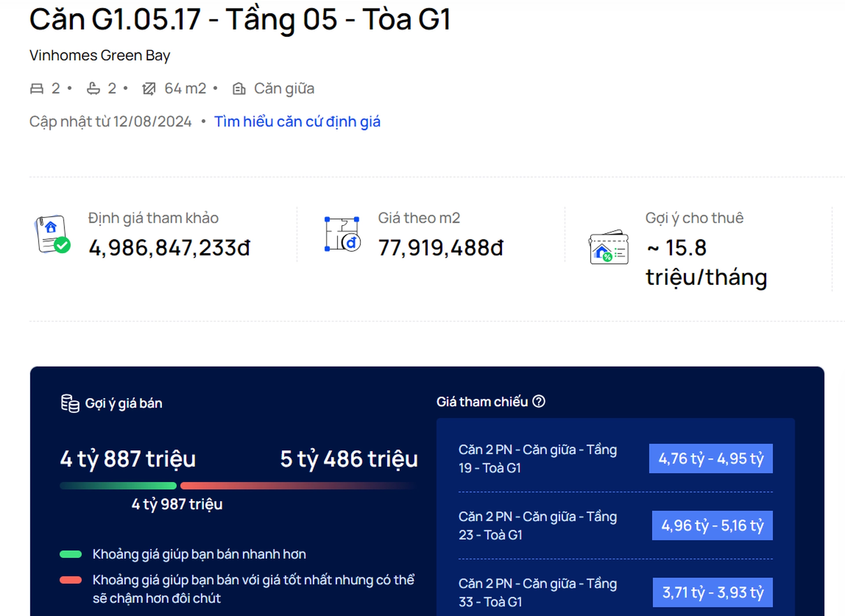Click the bedroom count bed icon

(x=37, y=89)
